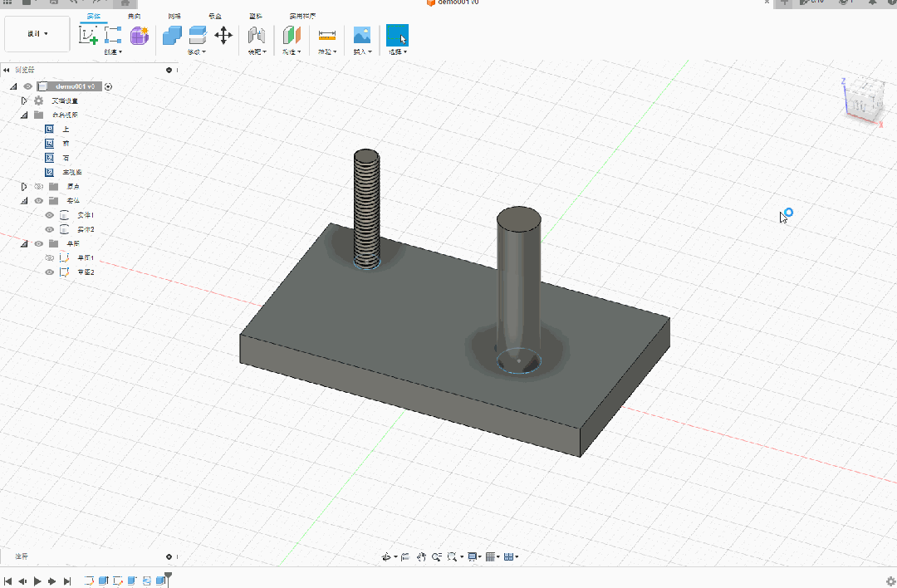
Task: Collapse the 草图 sketches folder
Action: (24, 243)
